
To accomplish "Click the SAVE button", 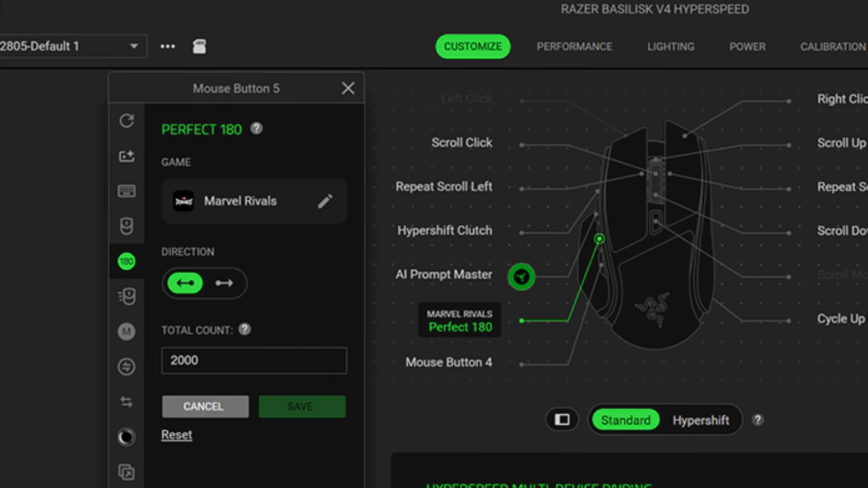I will 302,407.
